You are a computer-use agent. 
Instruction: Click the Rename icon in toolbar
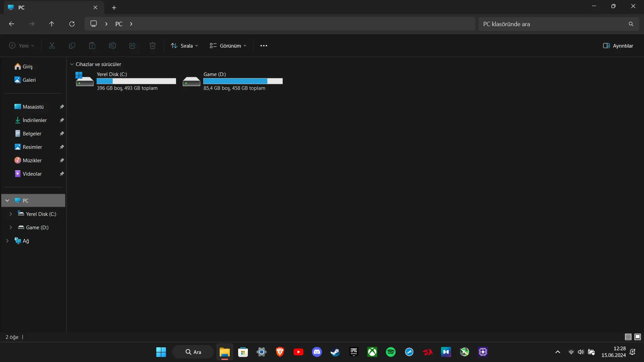[112, 46]
